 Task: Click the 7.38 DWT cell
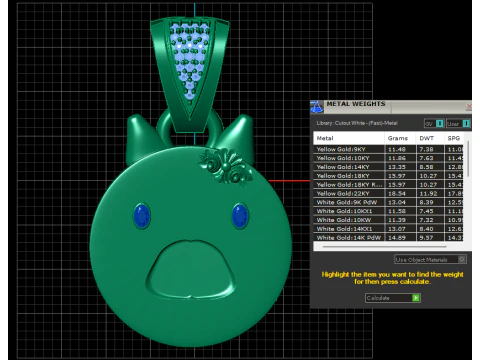(x=430, y=149)
